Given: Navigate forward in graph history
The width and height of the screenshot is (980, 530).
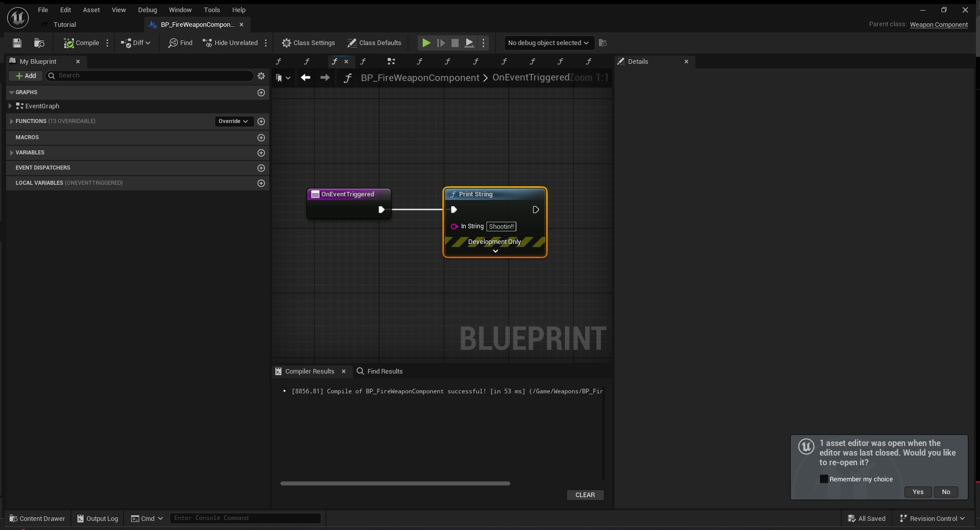Looking at the screenshot, I should point(325,77).
